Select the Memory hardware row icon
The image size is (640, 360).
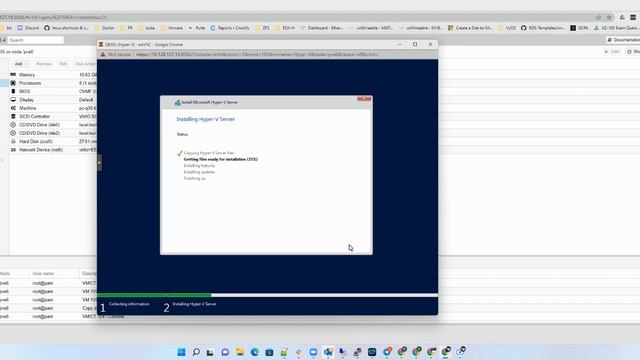click(x=13, y=75)
